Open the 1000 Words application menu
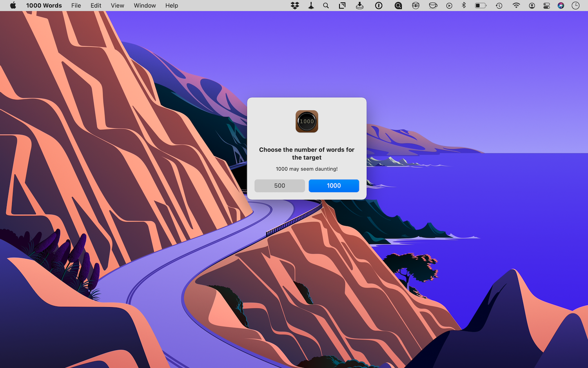The image size is (588, 368). pyautogui.click(x=44, y=5)
